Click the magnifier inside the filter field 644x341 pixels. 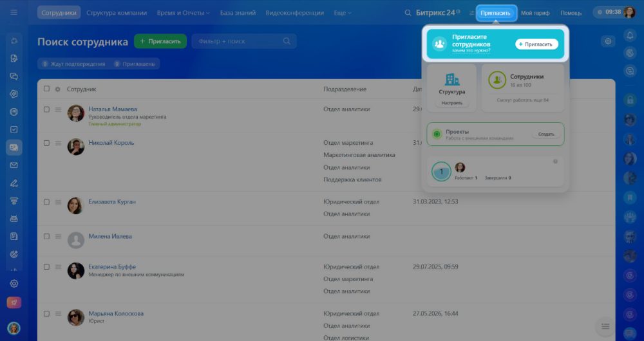click(287, 41)
